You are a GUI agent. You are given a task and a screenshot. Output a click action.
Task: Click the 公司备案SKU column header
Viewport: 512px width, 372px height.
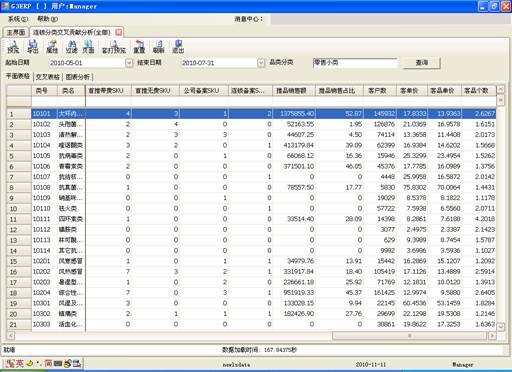click(x=204, y=91)
